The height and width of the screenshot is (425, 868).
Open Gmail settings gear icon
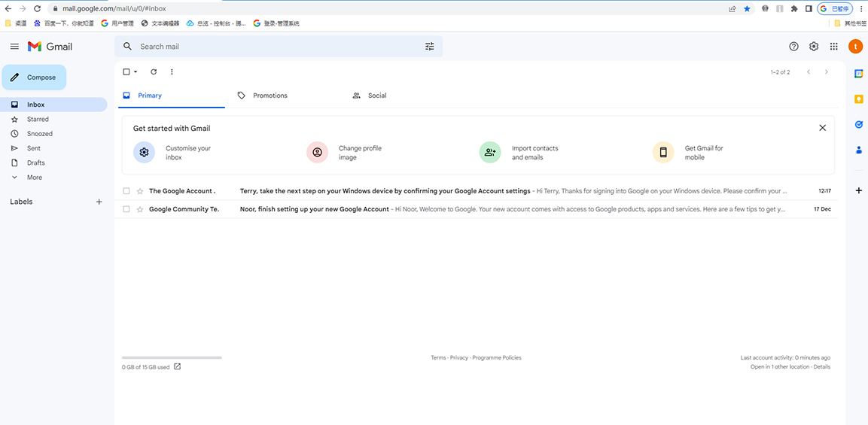[x=814, y=47]
